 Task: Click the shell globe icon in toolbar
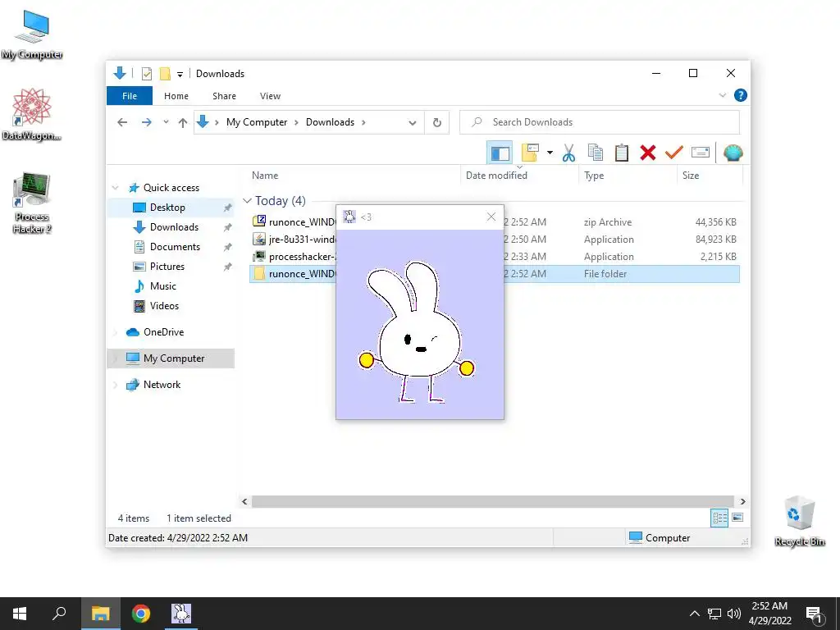click(733, 153)
